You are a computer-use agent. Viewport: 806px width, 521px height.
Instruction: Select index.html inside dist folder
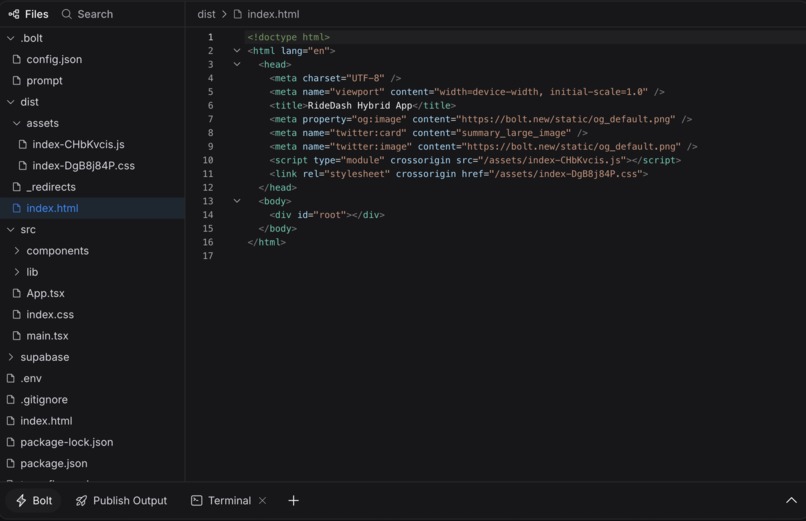point(93,208)
